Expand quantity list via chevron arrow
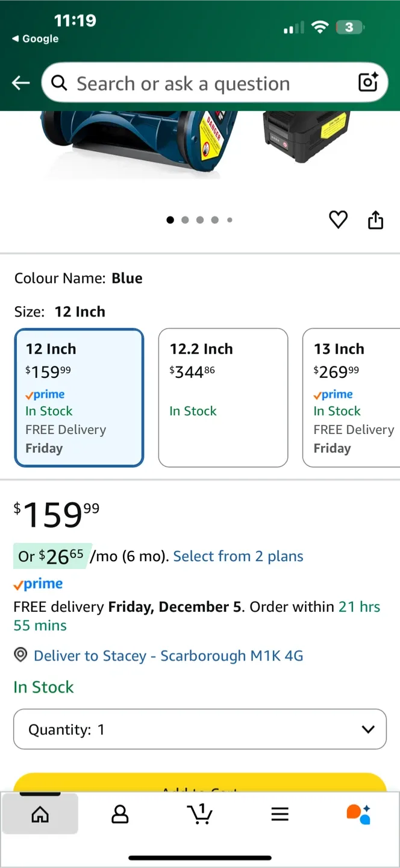 coord(367,729)
